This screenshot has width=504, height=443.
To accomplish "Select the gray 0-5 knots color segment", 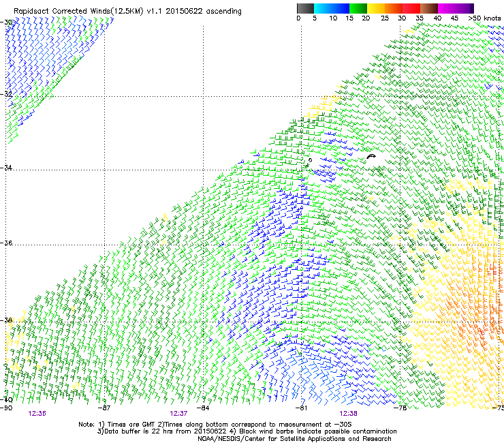I will (305, 8).
